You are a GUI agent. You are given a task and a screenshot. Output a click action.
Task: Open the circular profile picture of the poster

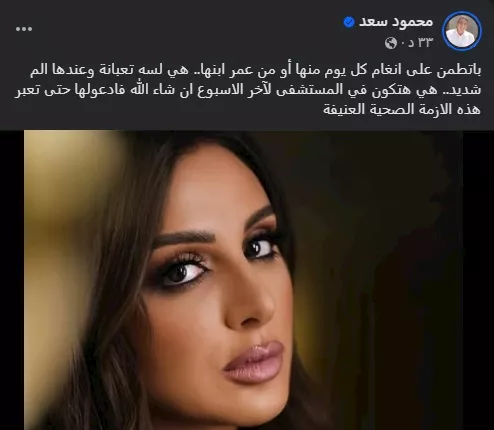coord(462,31)
